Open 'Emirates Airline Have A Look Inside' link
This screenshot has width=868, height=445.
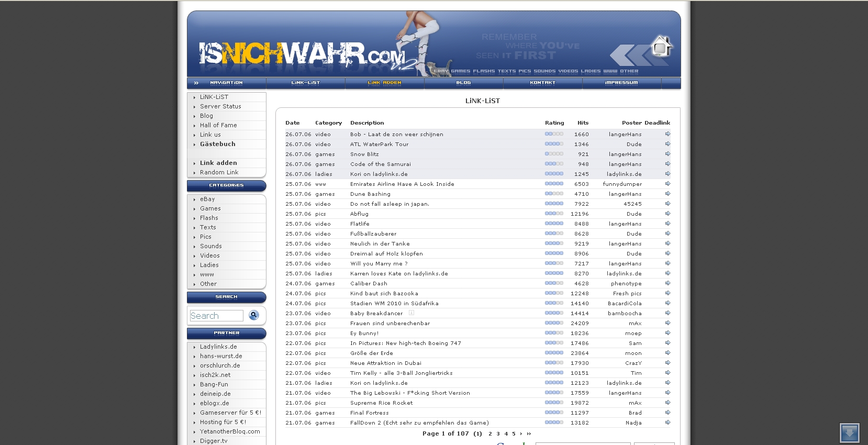pyautogui.click(x=402, y=184)
